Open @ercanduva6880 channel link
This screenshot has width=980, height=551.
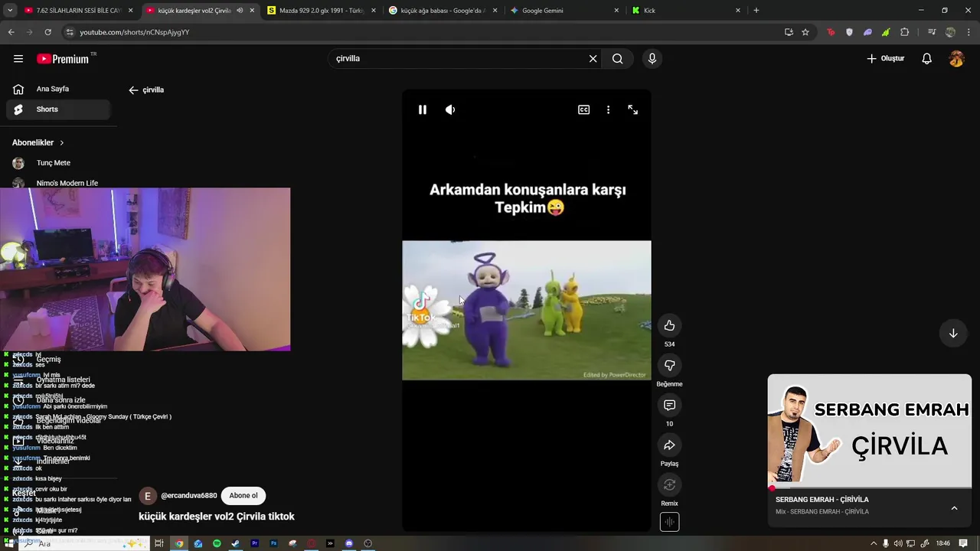tap(188, 495)
